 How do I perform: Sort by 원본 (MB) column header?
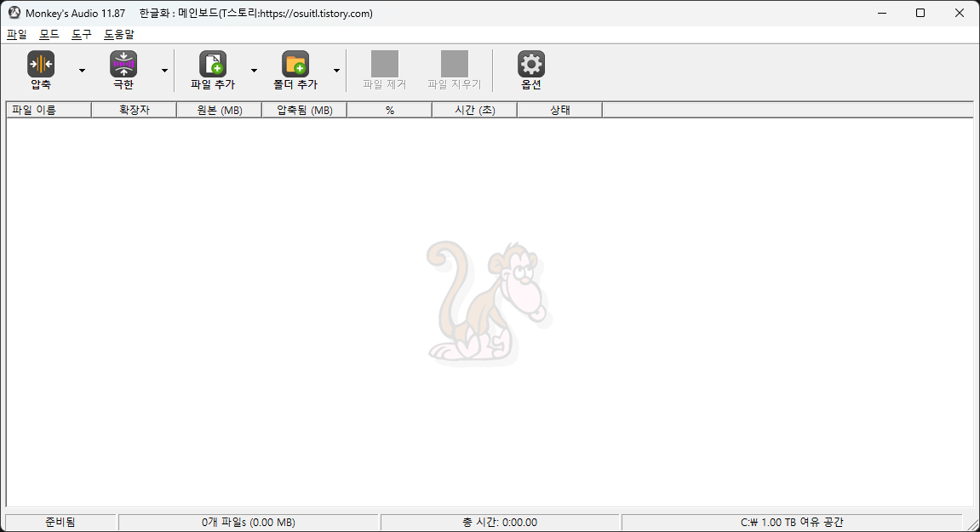pos(220,110)
